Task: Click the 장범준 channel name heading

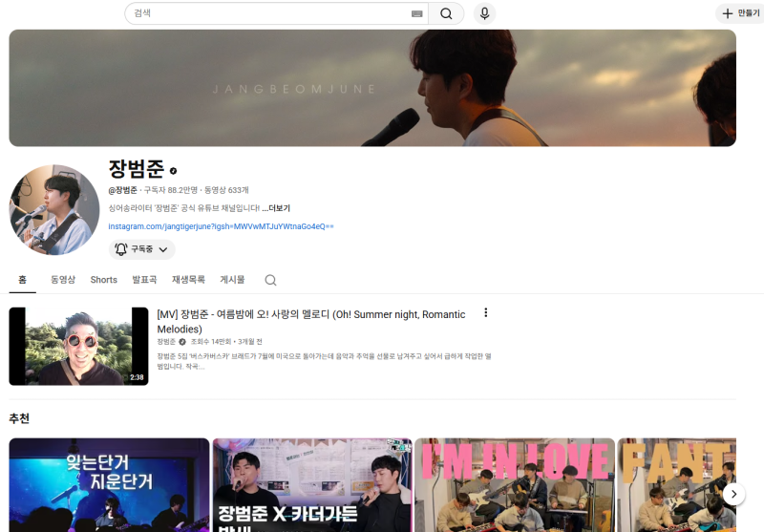Action: [x=137, y=169]
